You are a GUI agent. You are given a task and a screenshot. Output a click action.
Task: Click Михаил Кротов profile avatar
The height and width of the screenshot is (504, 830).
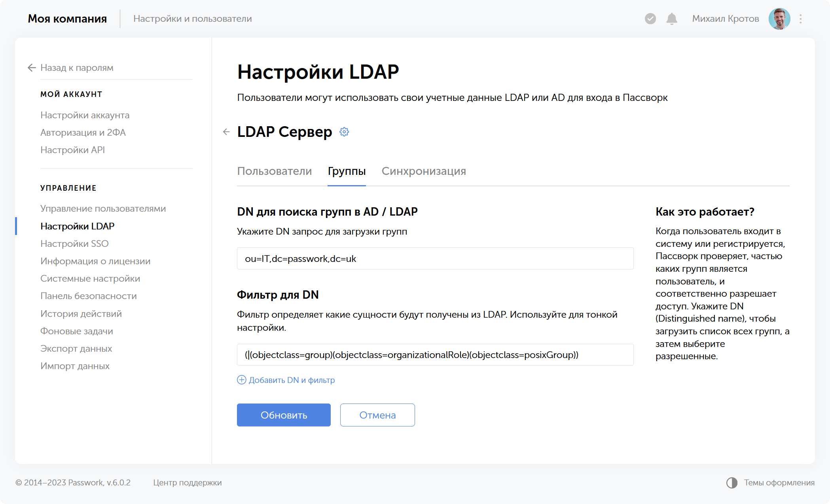click(779, 19)
